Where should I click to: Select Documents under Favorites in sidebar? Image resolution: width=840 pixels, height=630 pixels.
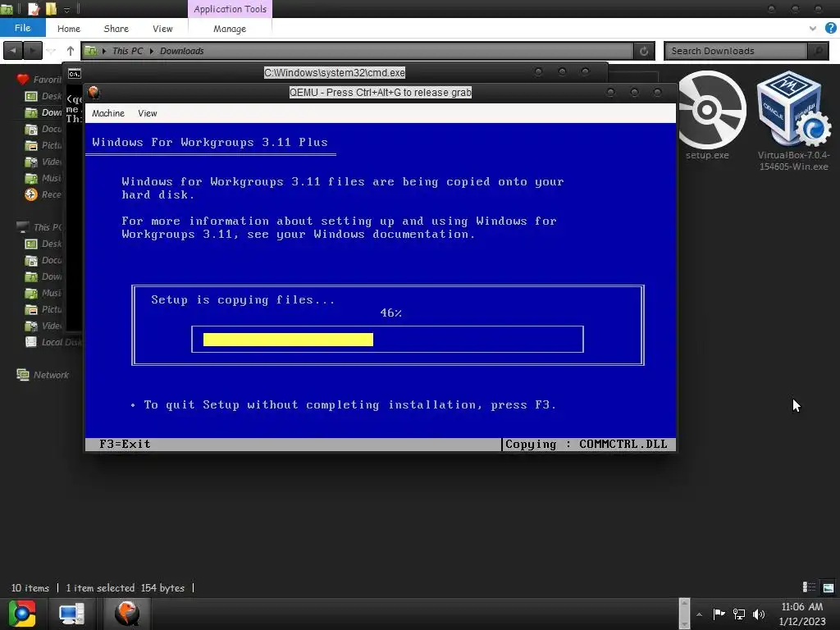coord(43,129)
